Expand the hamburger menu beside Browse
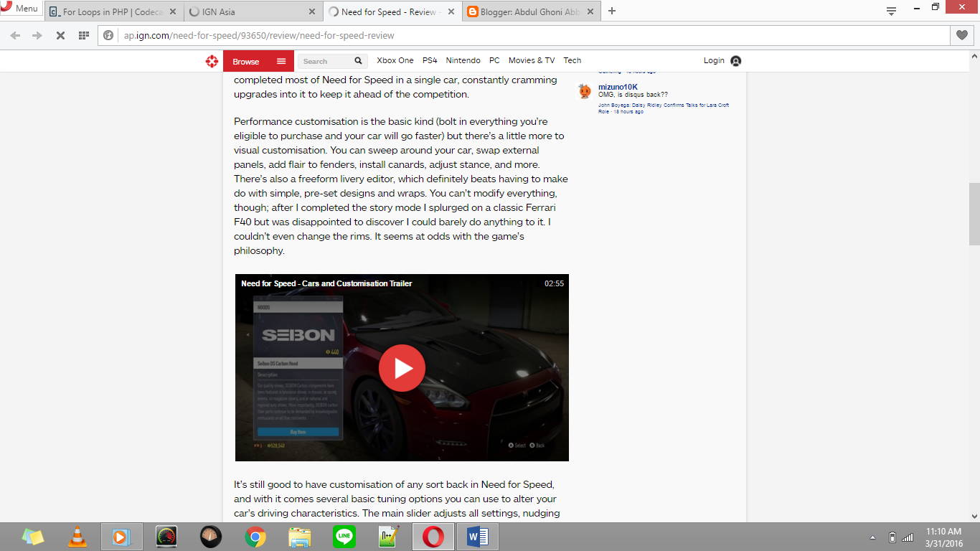The height and width of the screenshot is (551, 980). point(281,62)
